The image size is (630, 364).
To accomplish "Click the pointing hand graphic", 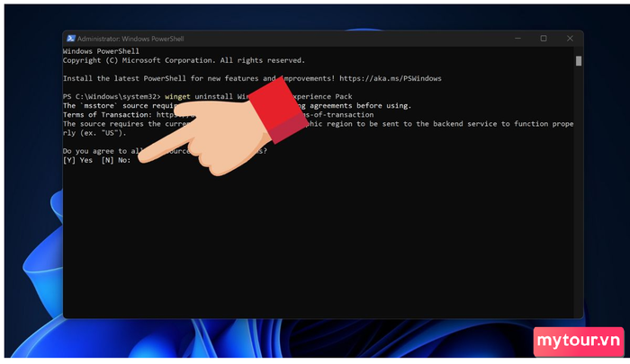I will click(221, 129).
